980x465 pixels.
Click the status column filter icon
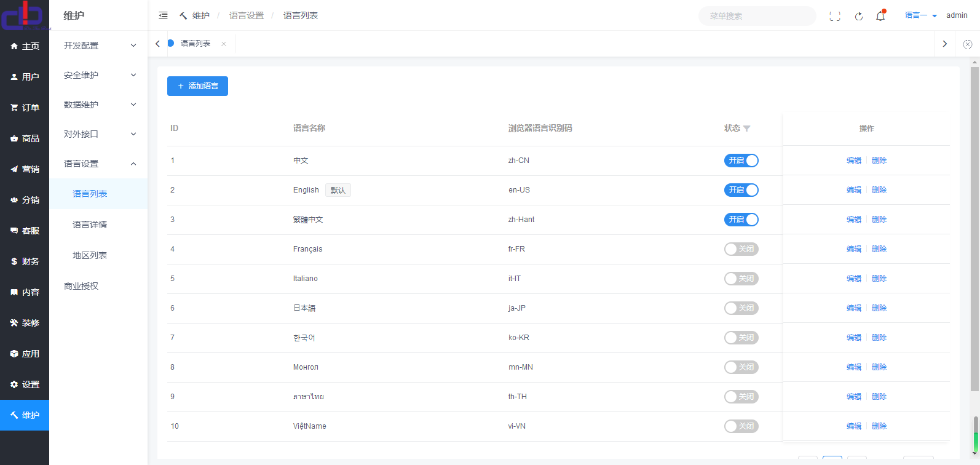click(747, 129)
